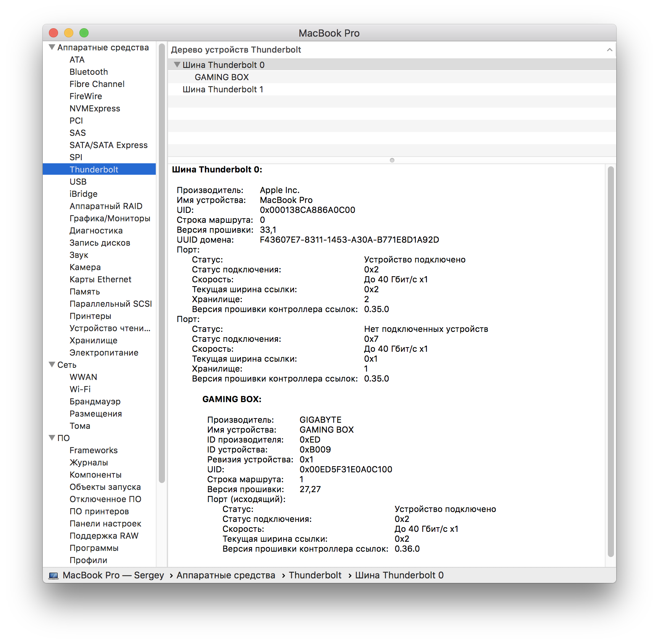Viewport: 659px width, 644px height.
Task: Select Профили in the sidebar
Action: point(88,560)
